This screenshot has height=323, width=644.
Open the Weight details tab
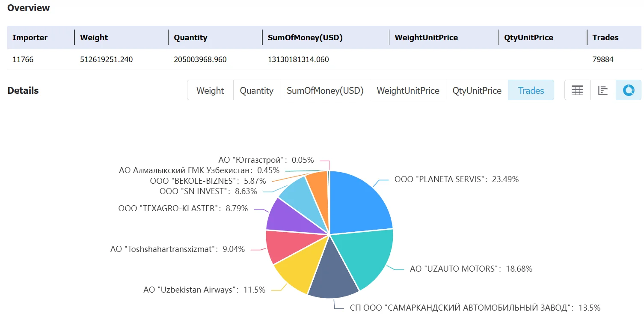pyautogui.click(x=210, y=90)
